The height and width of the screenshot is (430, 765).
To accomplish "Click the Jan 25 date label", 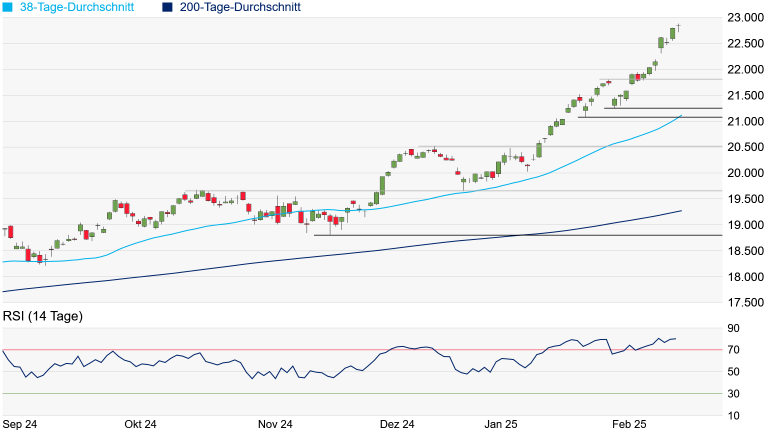I will [501, 423].
